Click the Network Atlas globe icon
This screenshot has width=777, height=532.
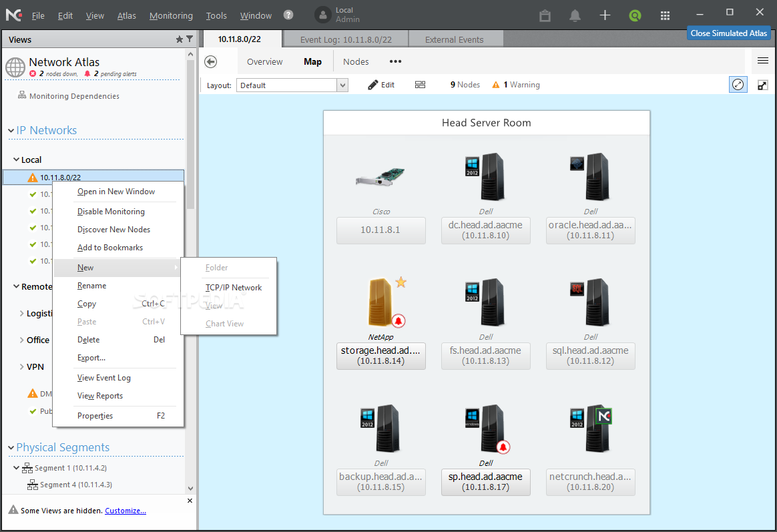point(15,67)
